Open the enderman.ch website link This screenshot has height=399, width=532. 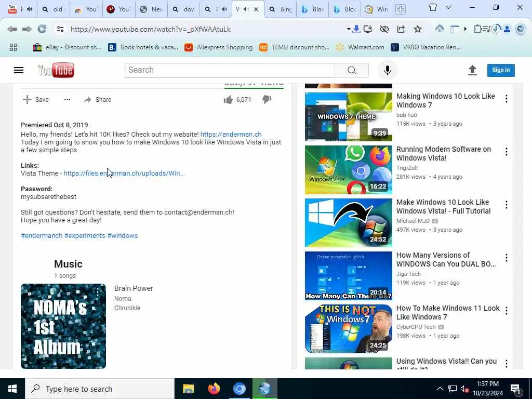click(x=231, y=135)
